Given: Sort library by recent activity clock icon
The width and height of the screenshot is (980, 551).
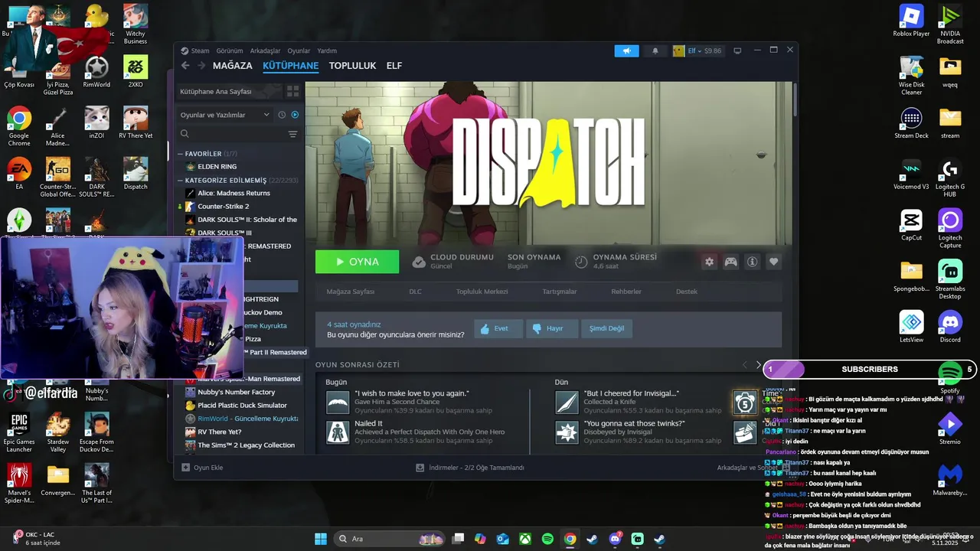Looking at the screenshot, I should tap(282, 115).
